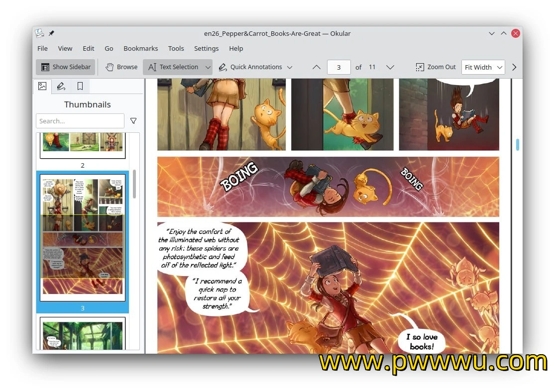Click the document view scrollbar handle
The height and width of the screenshot is (392, 555).
(518, 145)
